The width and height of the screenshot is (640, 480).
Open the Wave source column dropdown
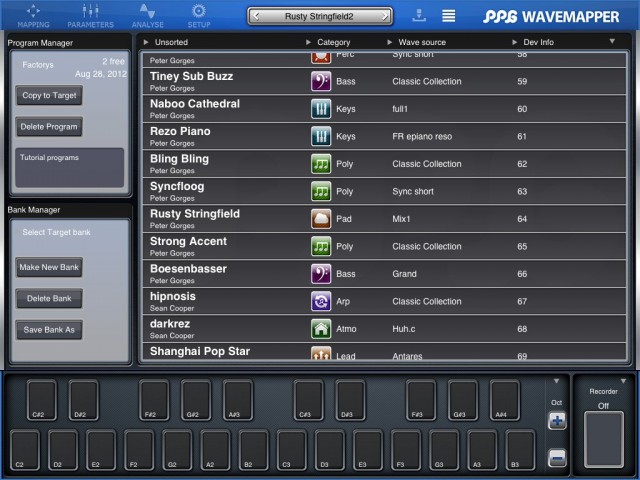(x=389, y=43)
